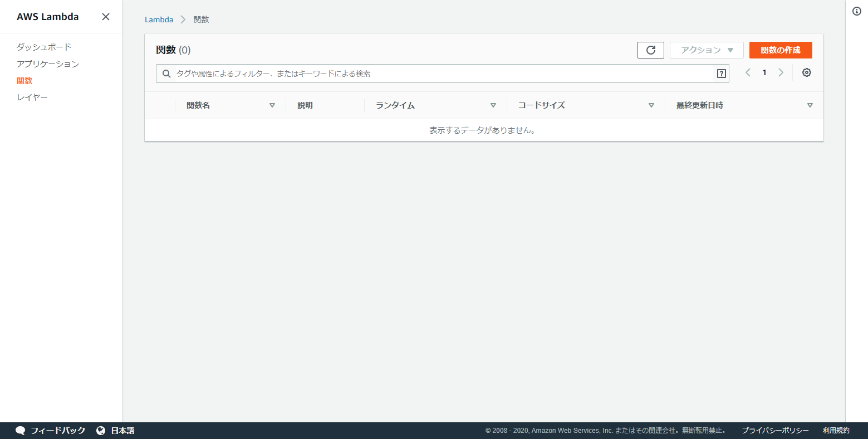Click the フィードバック footer link

58,431
